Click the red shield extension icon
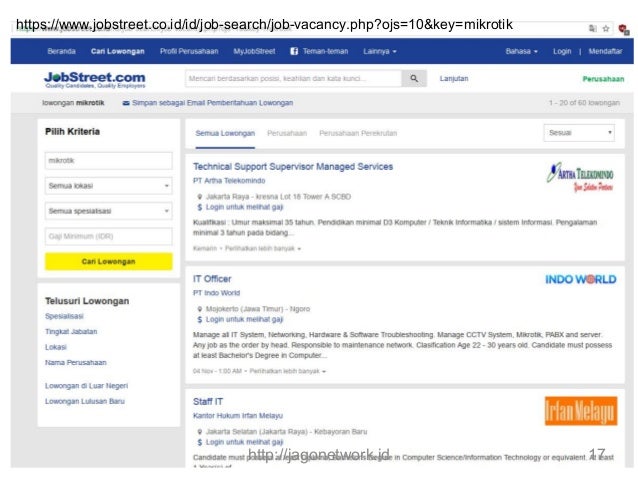 pyautogui.click(x=624, y=29)
